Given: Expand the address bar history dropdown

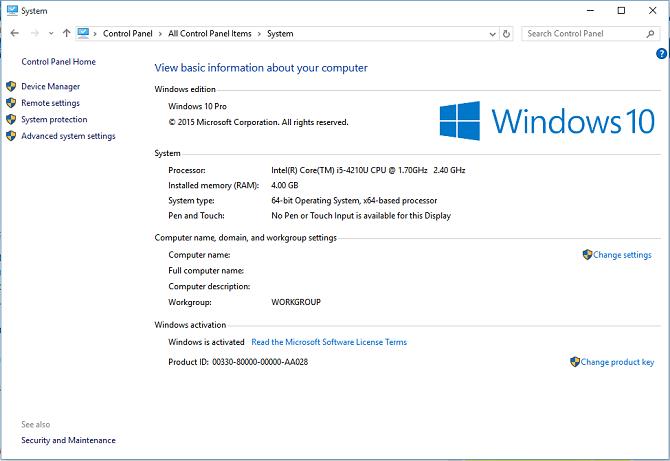Looking at the screenshot, I should [x=491, y=33].
